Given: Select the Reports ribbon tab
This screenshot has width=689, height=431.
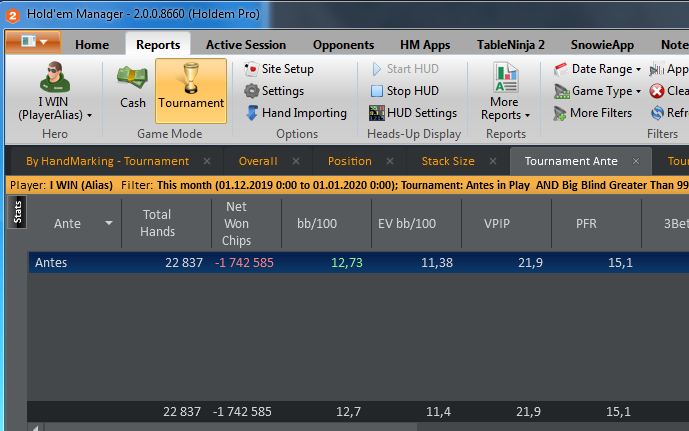Looking at the screenshot, I should point(158,45).
